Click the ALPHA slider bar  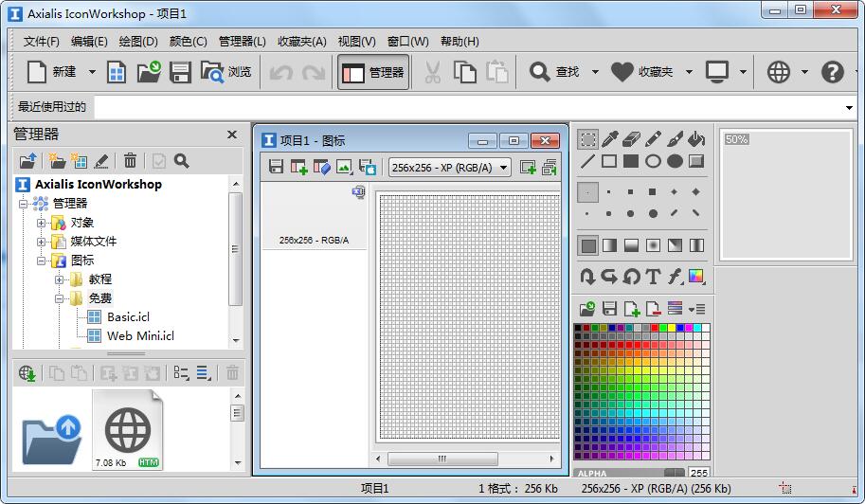point(629,473)
